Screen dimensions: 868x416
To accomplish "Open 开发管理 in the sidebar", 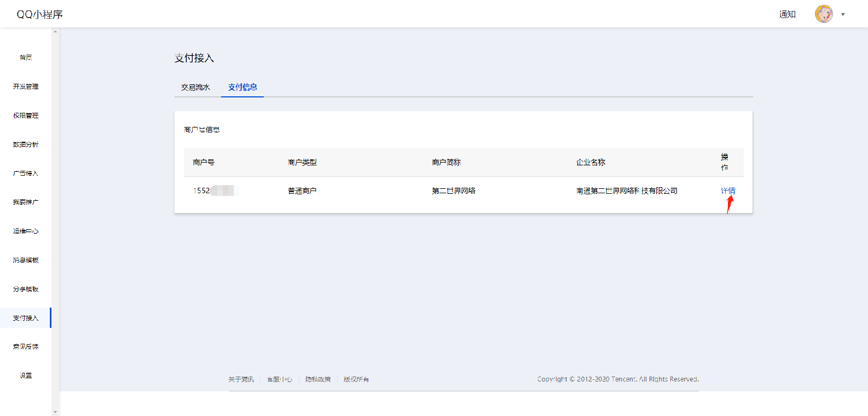I will point(26,86).
